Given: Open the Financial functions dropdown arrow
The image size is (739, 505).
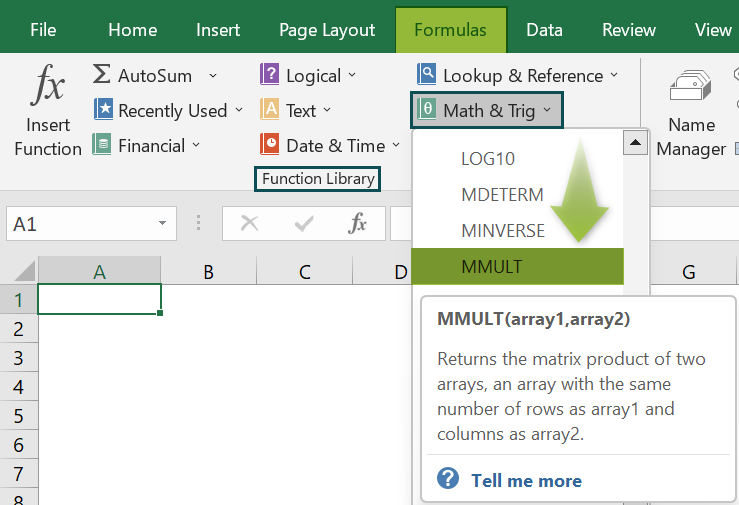Looking at the screenshot, I should click(196, 145).
